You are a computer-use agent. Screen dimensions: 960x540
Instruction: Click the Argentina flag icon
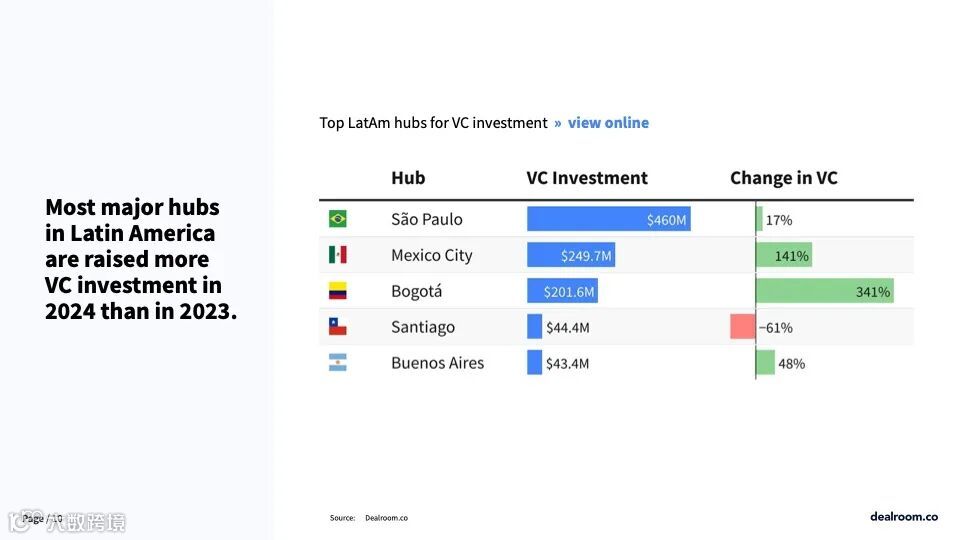337,363
